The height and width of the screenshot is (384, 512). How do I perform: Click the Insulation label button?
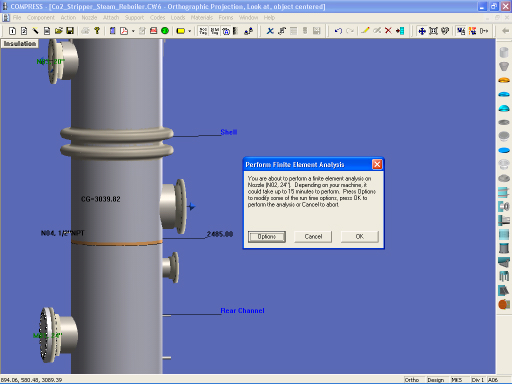click(20, 44)
